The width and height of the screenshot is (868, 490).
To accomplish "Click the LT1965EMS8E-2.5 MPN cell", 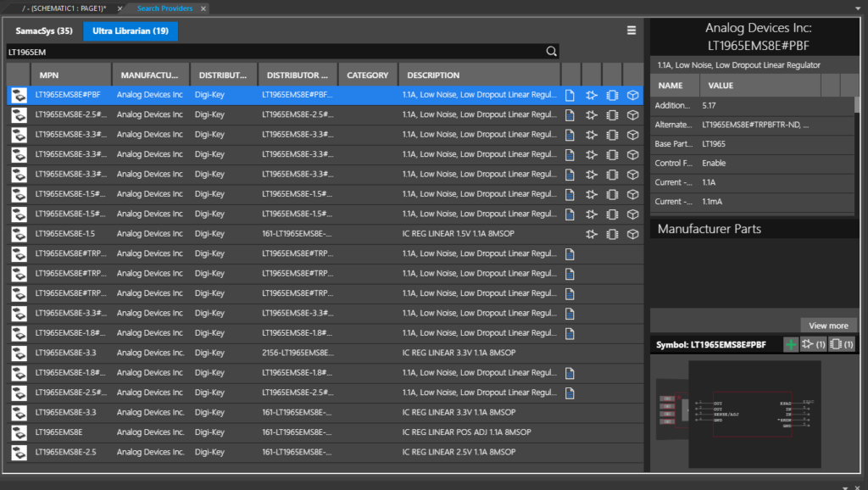I will [x=66, y=452].
